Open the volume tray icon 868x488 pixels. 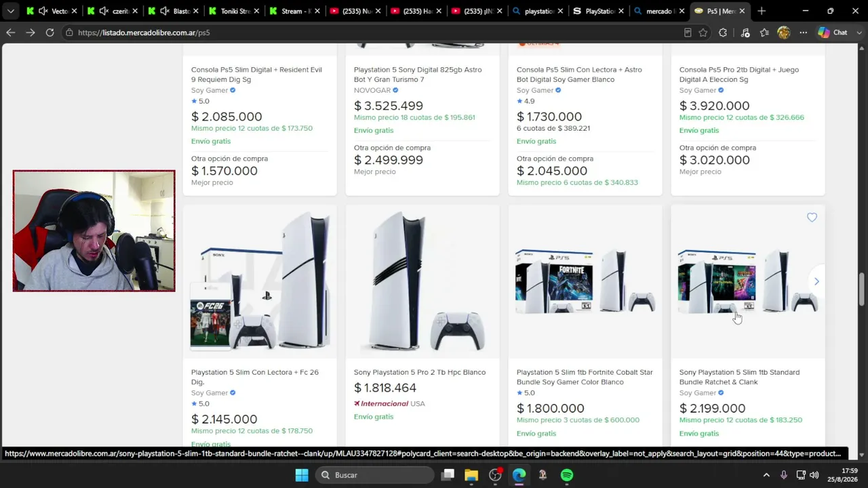(x=814, y=475)
